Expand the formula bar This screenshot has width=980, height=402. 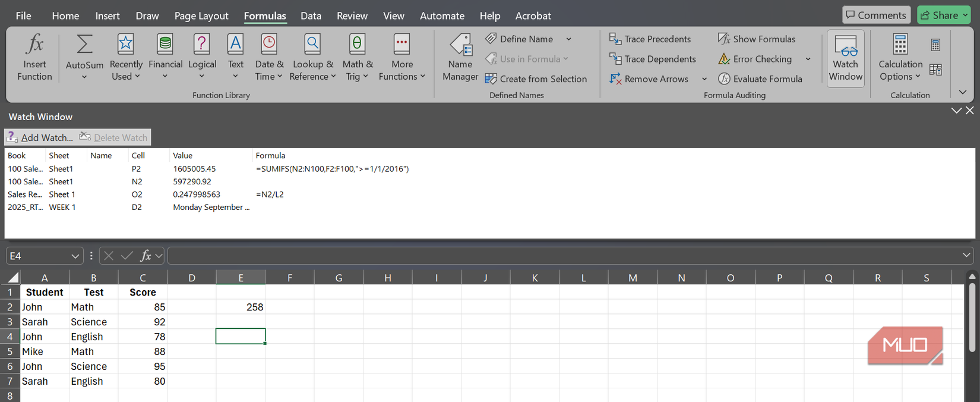point(966,255)
